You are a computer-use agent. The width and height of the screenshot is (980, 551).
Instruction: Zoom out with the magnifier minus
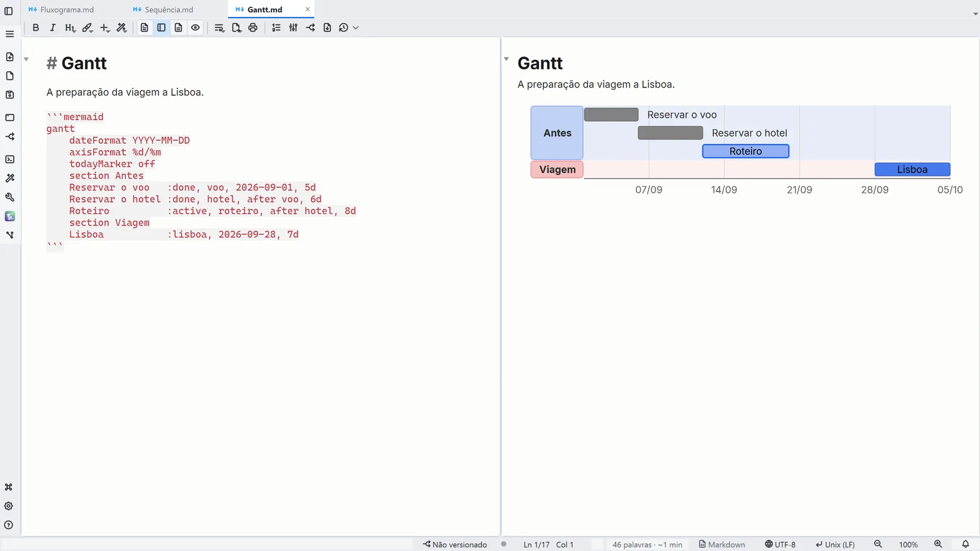[x=878, y=544]
